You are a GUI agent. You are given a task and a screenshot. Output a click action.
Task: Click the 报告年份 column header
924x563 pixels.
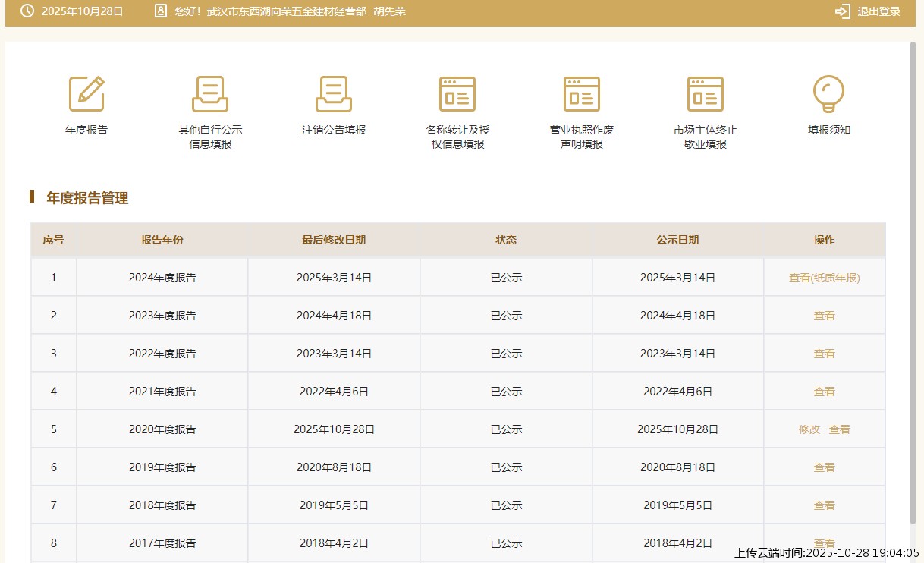162,240
